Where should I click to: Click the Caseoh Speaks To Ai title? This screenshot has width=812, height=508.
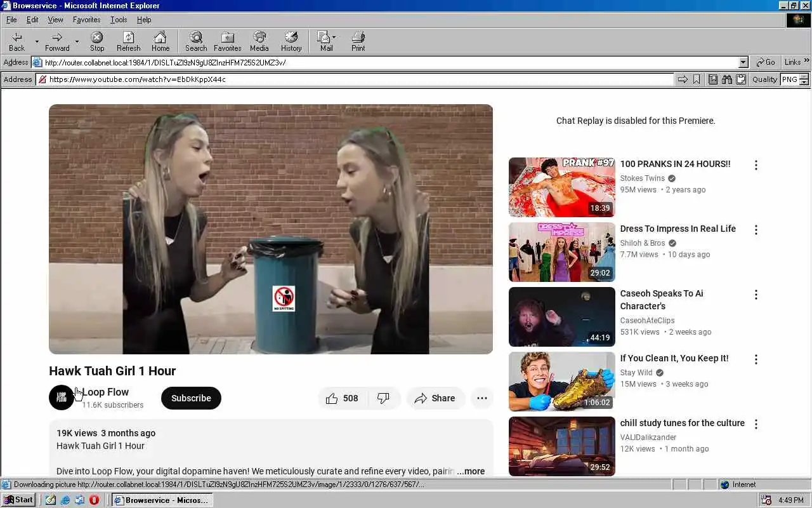point(662,300)
